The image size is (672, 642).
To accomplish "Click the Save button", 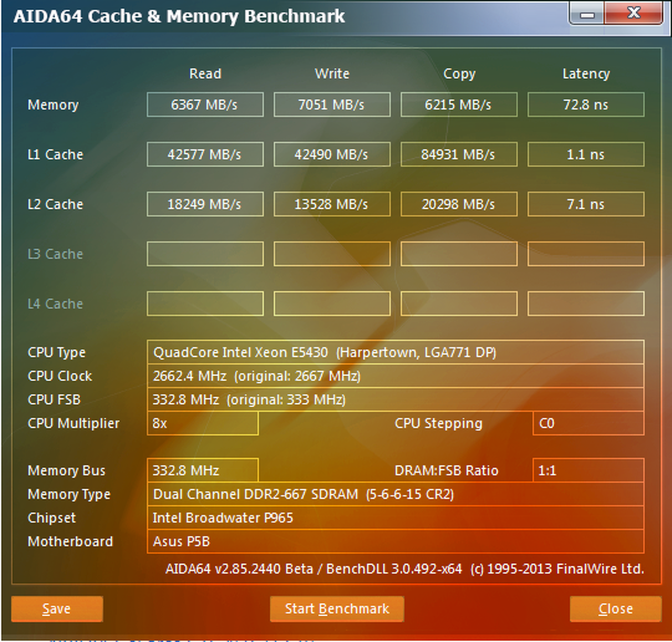I will point(57,609).
